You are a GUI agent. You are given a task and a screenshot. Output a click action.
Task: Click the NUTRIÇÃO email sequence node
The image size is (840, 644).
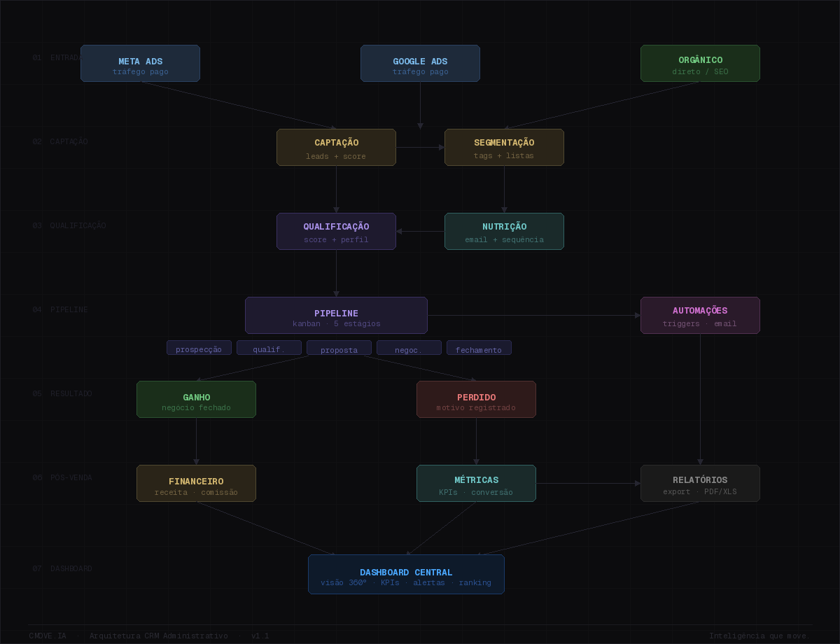click(x=504, y=232)
